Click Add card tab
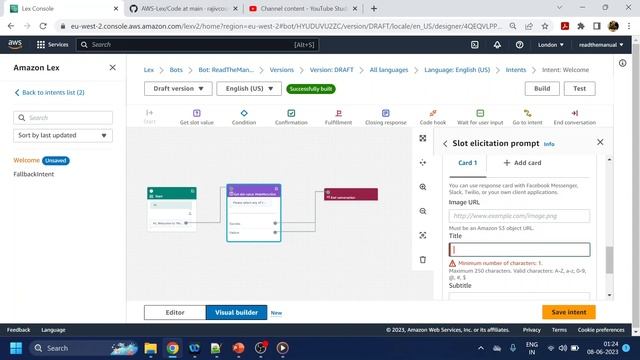Image resolution: width=640 pixels, height=360 pixels. (x=522, y=163)
